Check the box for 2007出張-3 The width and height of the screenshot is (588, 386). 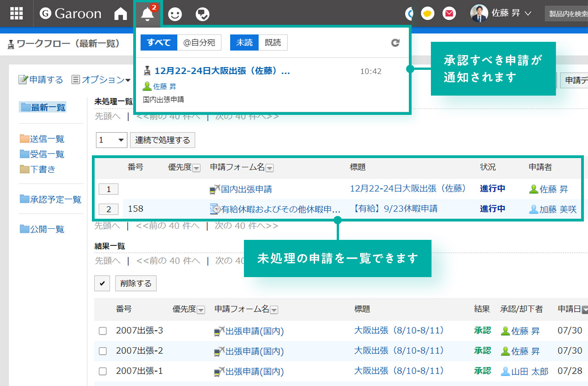point(103,330)
